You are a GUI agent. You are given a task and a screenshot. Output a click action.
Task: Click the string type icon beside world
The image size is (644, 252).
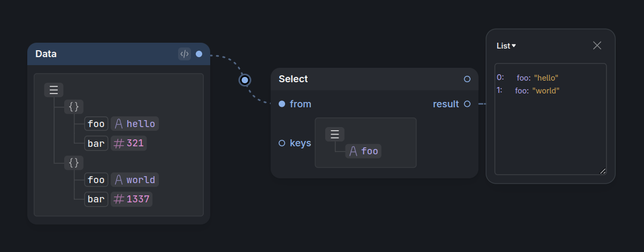[x=119, y=180]
